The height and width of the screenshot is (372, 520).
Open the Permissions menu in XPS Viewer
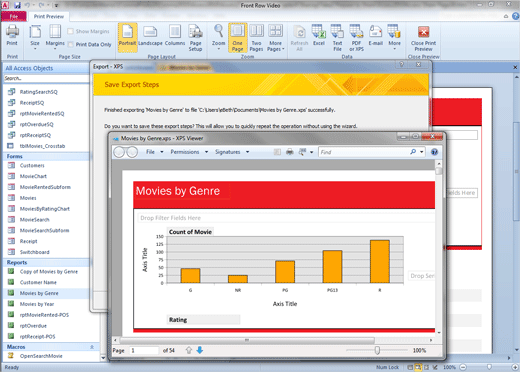point(189,152)
